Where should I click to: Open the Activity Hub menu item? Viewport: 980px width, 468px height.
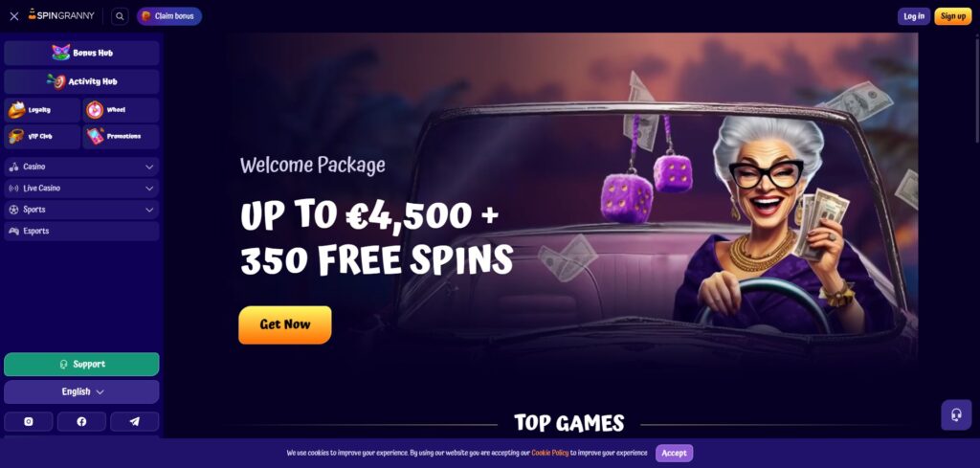click(81, 82)
